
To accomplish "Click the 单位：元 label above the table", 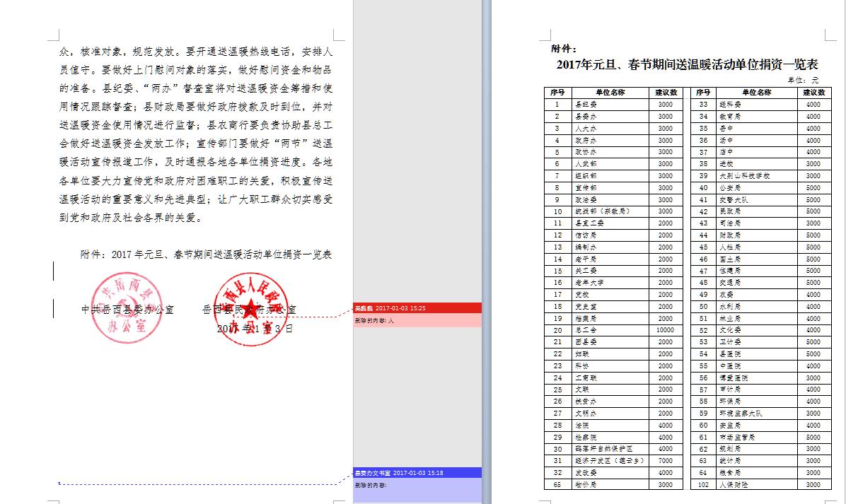I will pos(804,80).
